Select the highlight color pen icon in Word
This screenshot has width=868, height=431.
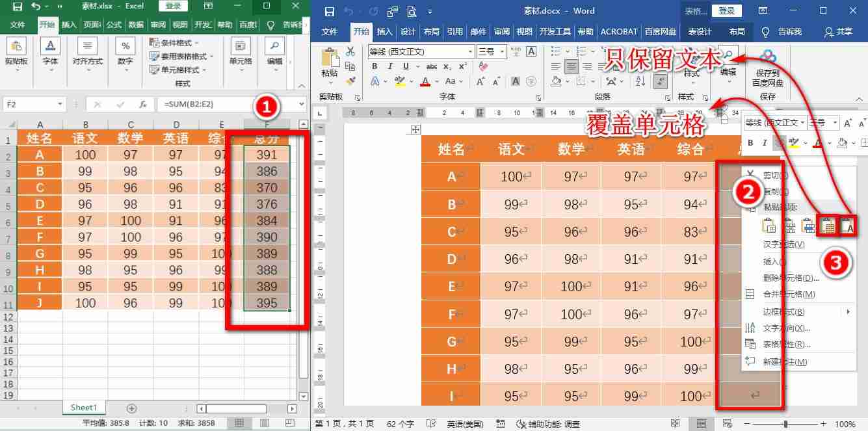tap(400, 81)
